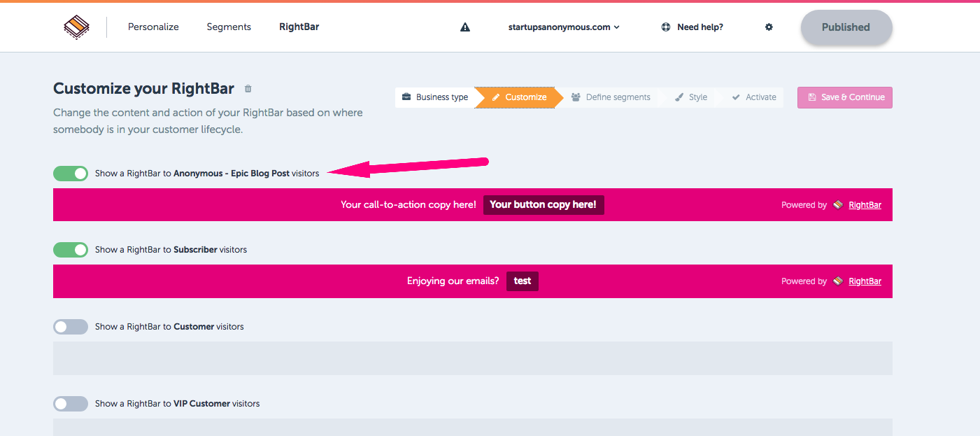The height and width of the screenshot is (436, 980).
Task: Click the briefcase icon in Business type step
Action: tap(406, 97)
